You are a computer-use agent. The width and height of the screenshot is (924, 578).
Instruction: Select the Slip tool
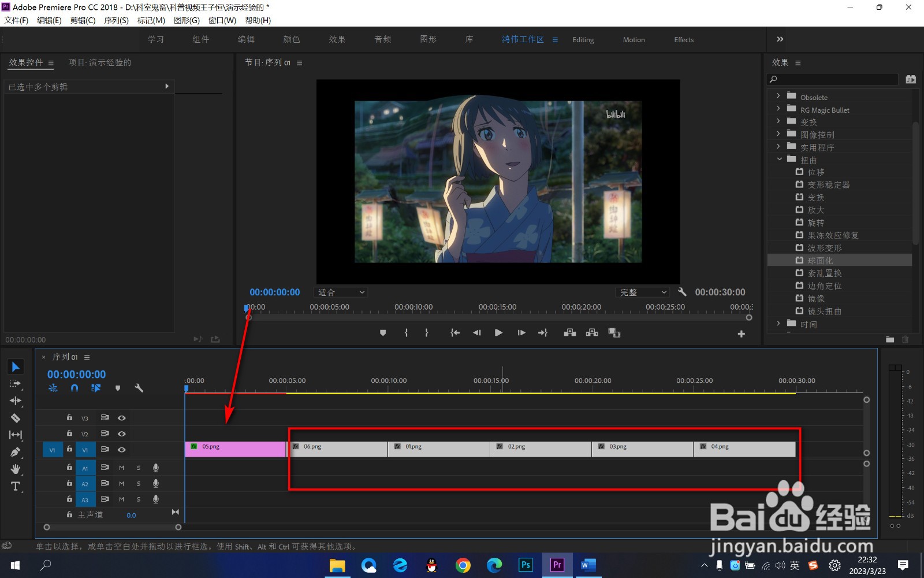[16, 435]
